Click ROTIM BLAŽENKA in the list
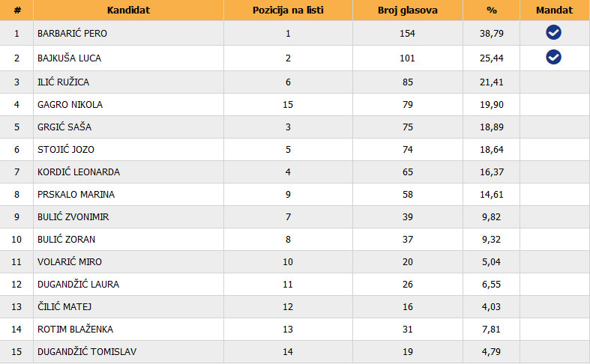The width and height of the screenshot is (590, 364). (75, 330)
